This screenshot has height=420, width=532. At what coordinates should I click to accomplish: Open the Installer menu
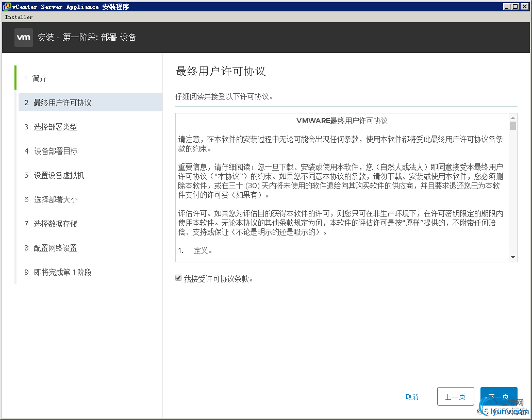click(19, 17)
